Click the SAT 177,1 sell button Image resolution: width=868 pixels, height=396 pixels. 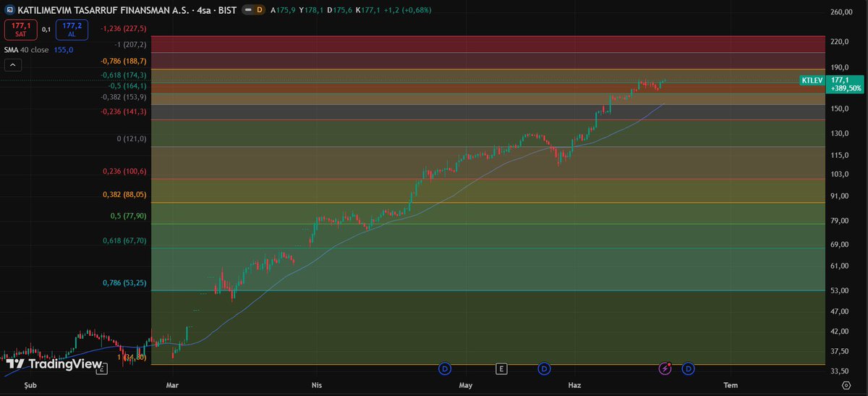point(20,30)
